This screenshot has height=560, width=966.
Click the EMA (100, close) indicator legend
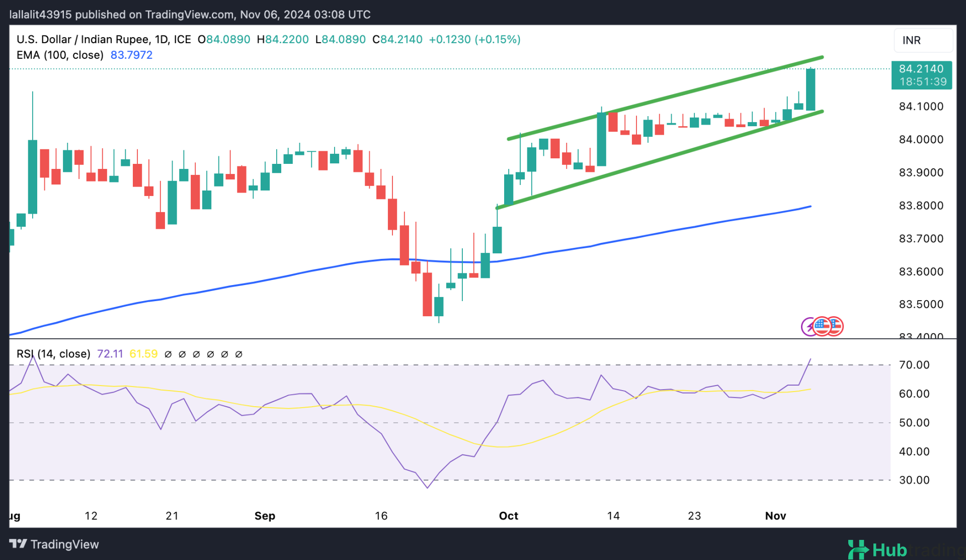coord(60,55)
